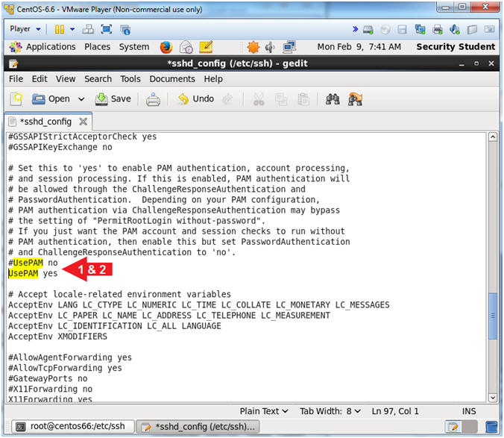Click the *sshd_config taskbar window button
The image size is (504, 438).
[x=198, y=427]
